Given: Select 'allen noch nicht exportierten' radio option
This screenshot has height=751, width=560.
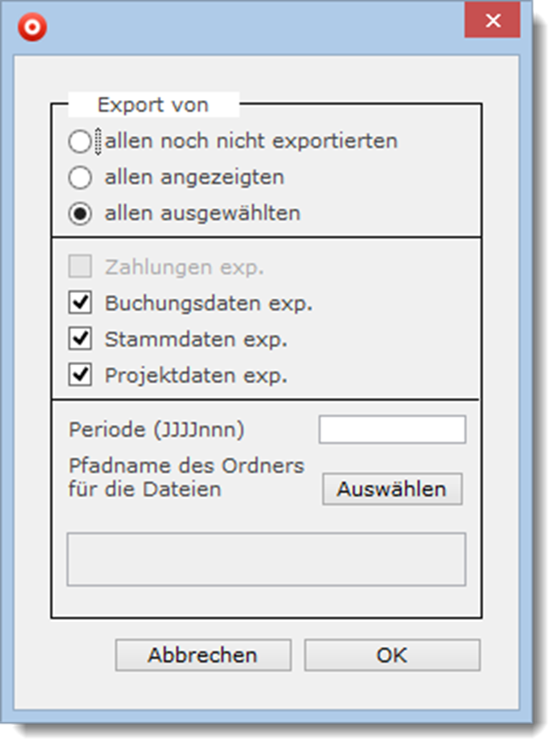Looking at the screenshot, I should click(x=80, y=141).
